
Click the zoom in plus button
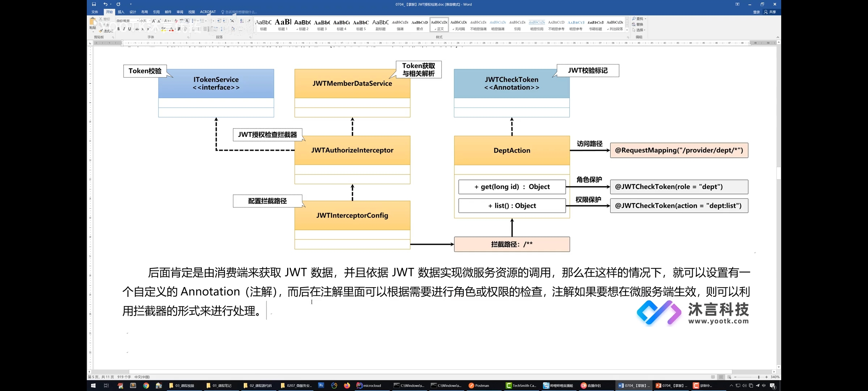point(766,377)
